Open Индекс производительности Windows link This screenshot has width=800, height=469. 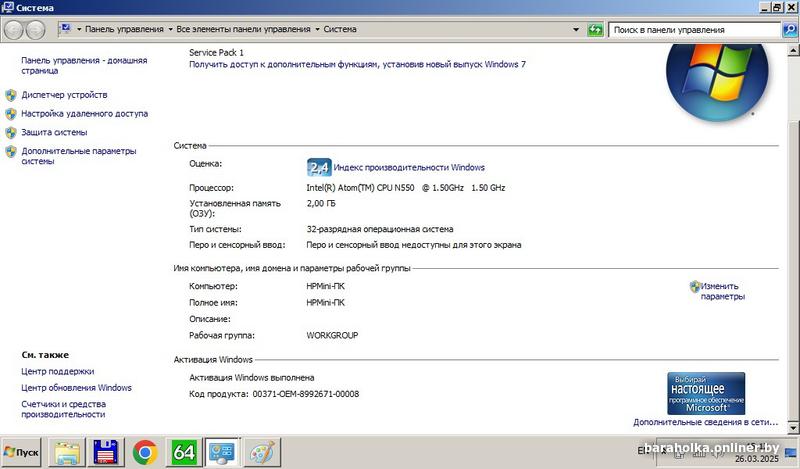pos(409,167)
